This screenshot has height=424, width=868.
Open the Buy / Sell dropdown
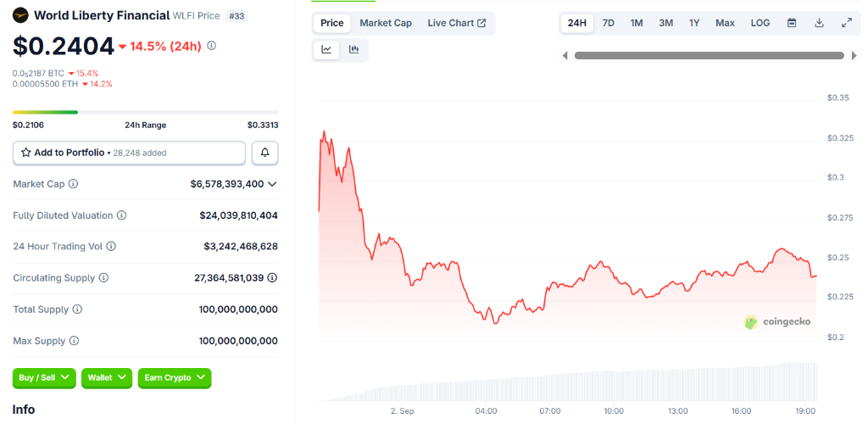pyautogui.click(x=44, y=377)
